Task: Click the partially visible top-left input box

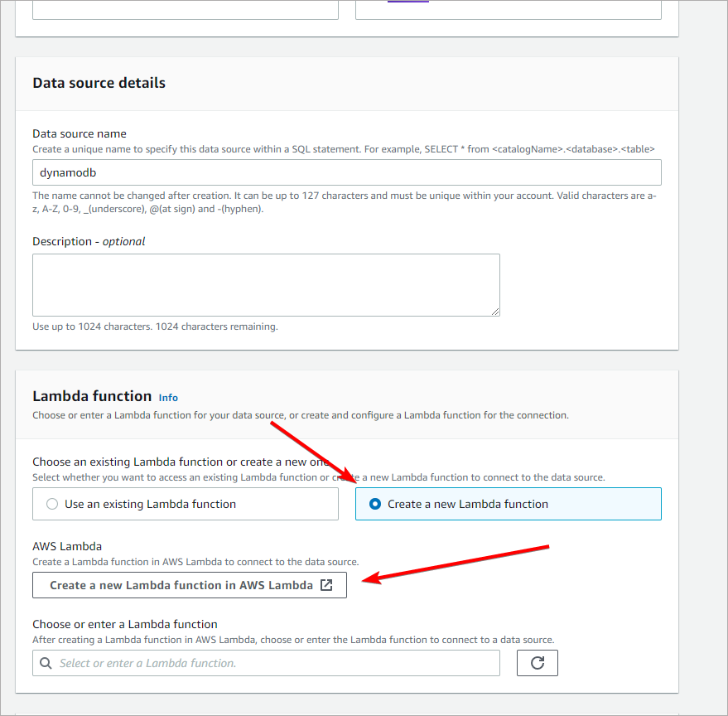Action: click(x=186, y=9)
